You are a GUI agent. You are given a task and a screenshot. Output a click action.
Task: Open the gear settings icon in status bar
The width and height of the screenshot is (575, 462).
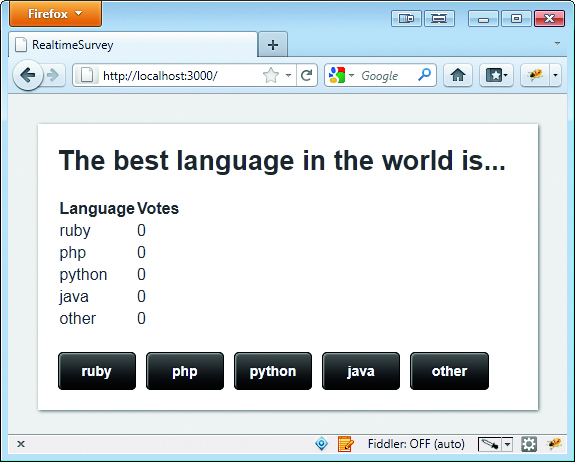[x=528, y=444]
